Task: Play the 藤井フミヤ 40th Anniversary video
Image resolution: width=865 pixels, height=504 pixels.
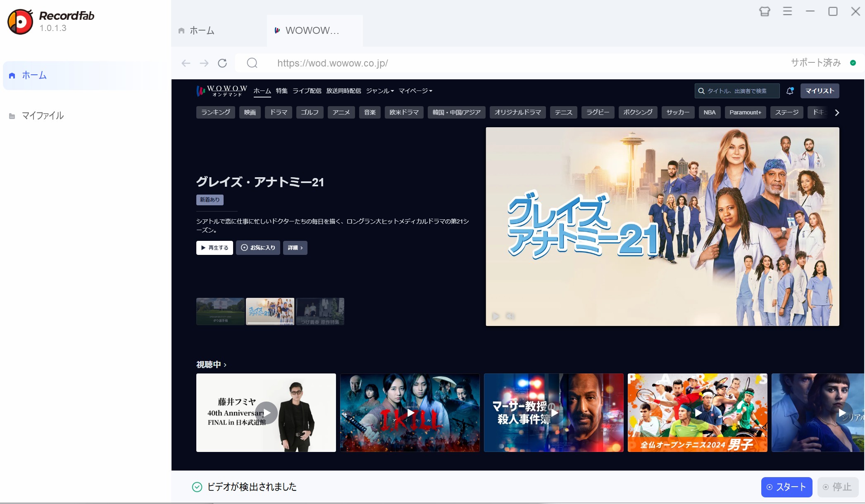Action: [266, 413]
